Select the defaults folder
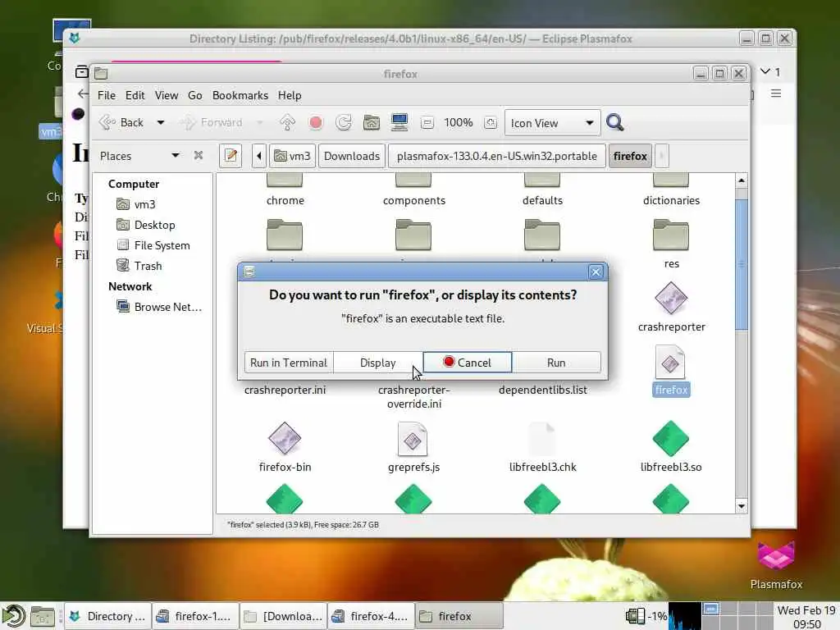Viewport: 840px width, 630px height. click(x=542, y=189)
